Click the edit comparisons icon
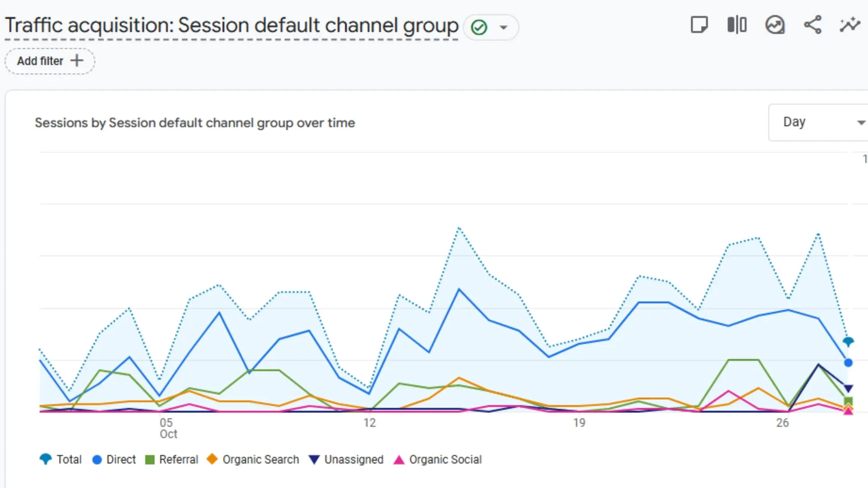Screen dimensions: 868x488 coord(737,25)
